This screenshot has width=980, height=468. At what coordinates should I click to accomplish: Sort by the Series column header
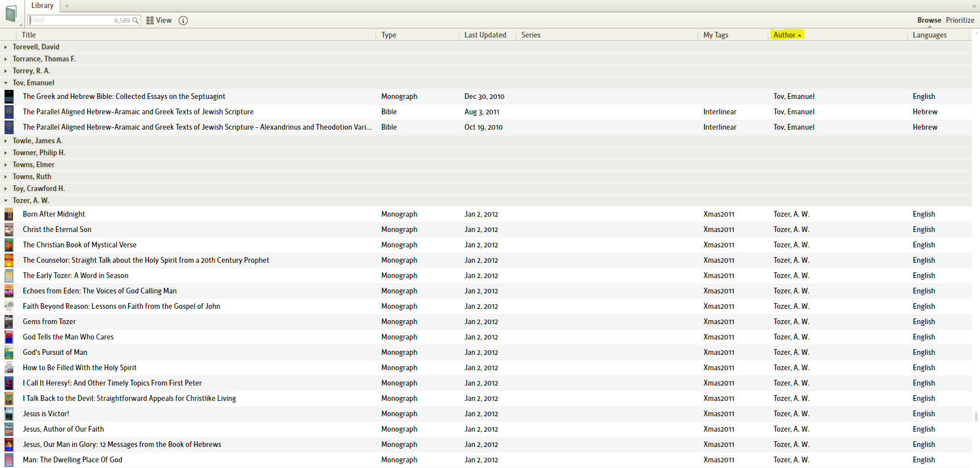pos(531,35)
